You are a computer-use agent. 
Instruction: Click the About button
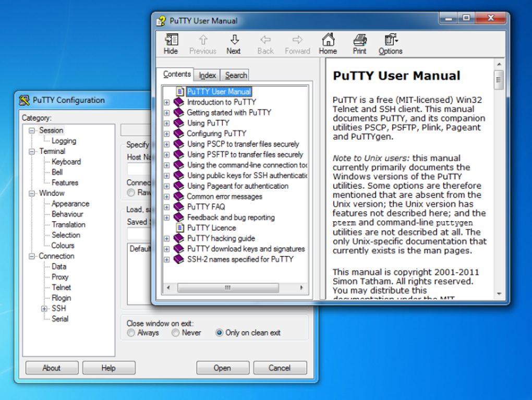(x=52, y=368)
